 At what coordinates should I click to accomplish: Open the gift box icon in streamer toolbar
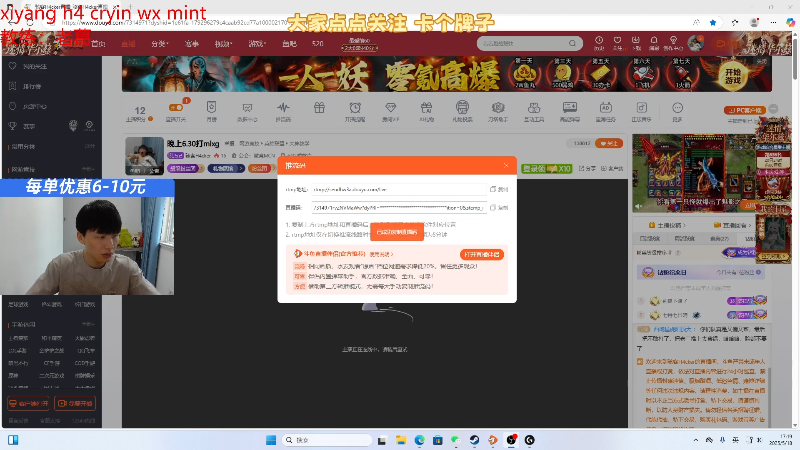[319, 108]
